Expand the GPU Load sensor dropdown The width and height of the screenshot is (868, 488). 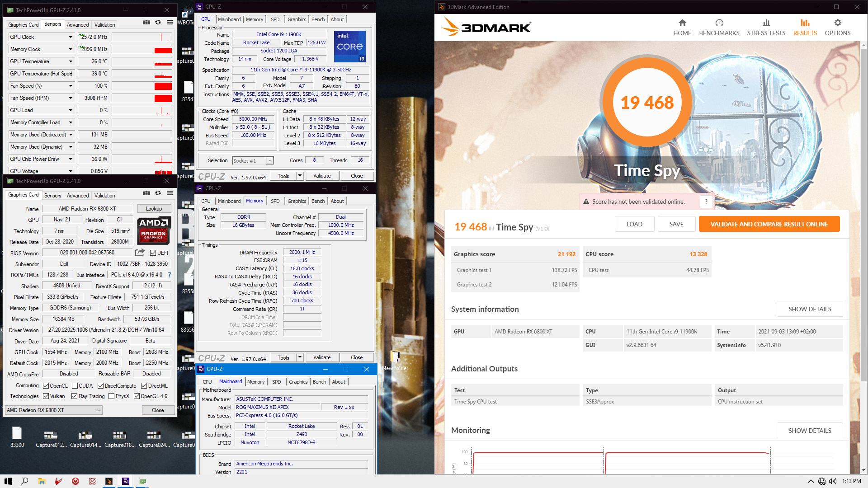pyautogui.click(x=71, y=110)
